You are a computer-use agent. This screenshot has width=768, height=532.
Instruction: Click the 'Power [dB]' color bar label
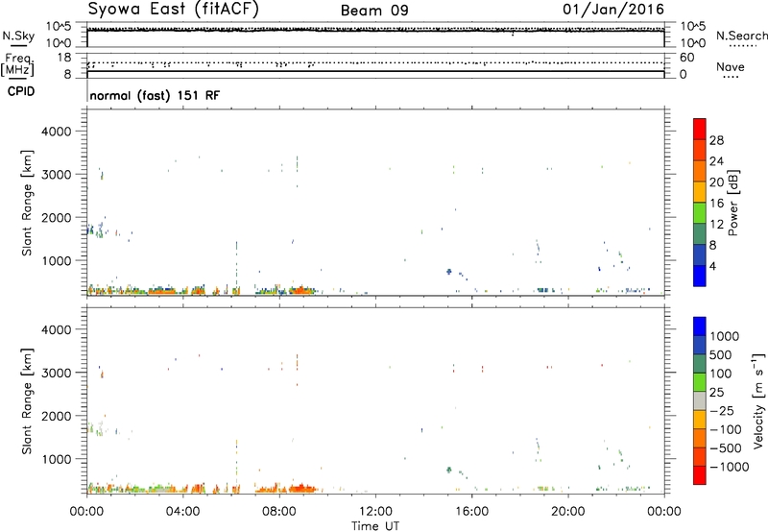coord(732,203)
